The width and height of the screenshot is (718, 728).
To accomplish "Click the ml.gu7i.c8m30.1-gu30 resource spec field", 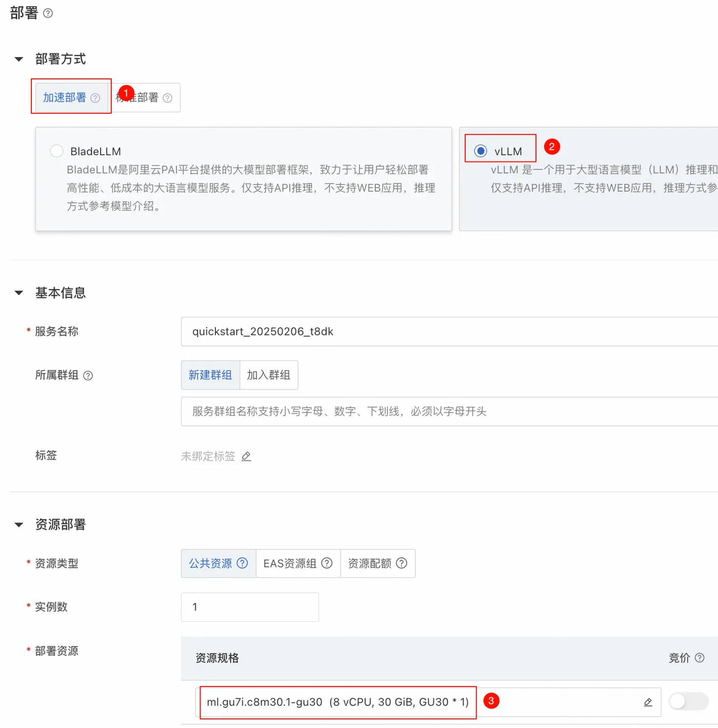I will (428, 702).
